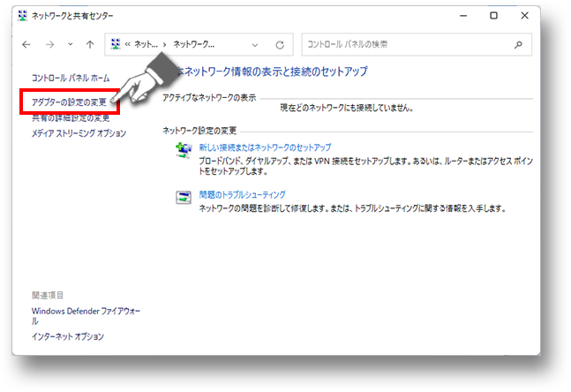Click the breadcrumb separator arrow after ネット...
The image size is (571, 392).
(165, 45)
